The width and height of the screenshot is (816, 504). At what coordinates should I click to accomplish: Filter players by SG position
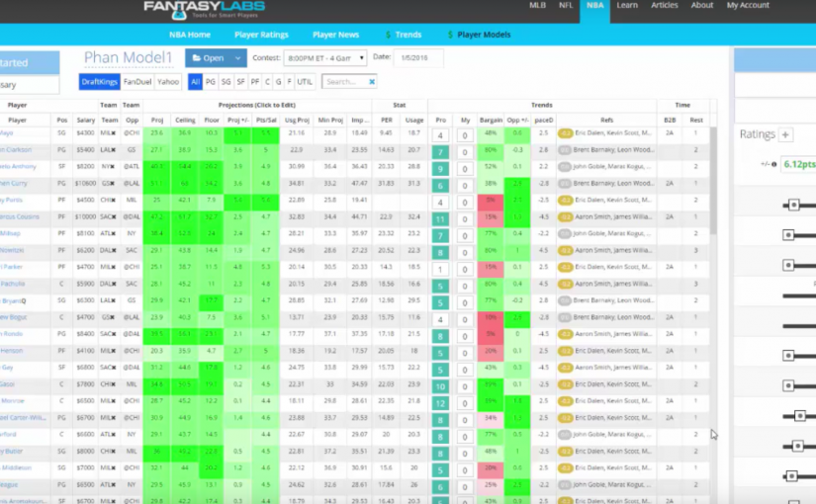click(x=226, y=82)
